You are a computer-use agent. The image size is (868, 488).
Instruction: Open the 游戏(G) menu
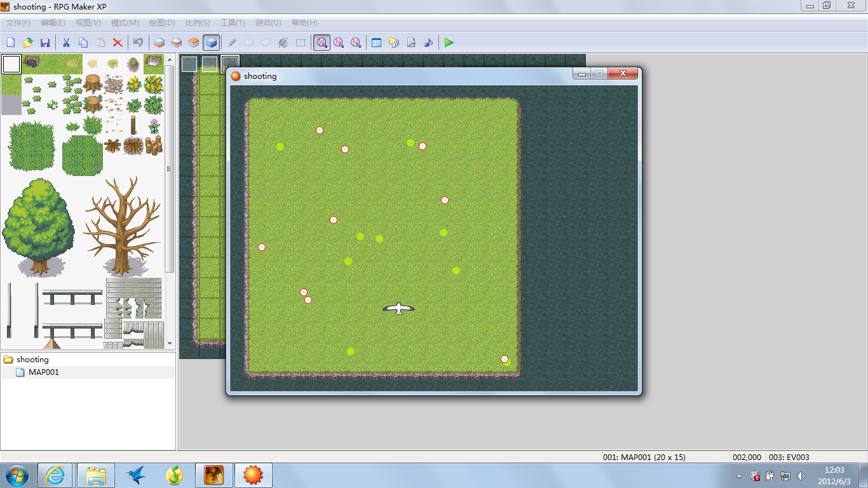(268, 23)
